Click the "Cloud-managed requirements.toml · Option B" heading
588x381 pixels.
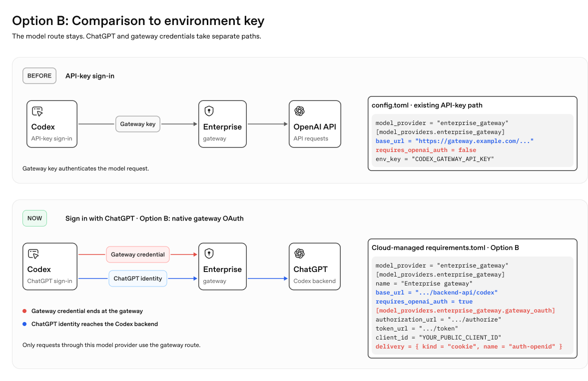click(445, 247)
